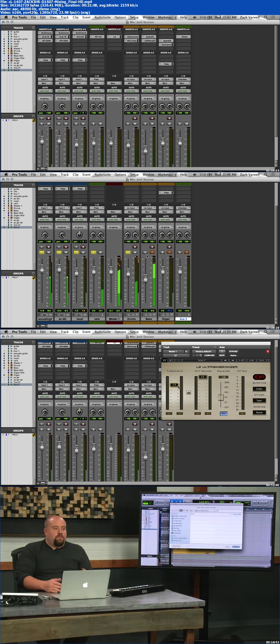Click the Waves logo in the L2 plug-in toolbar
280x644 pixels.
tap(164, 360)
